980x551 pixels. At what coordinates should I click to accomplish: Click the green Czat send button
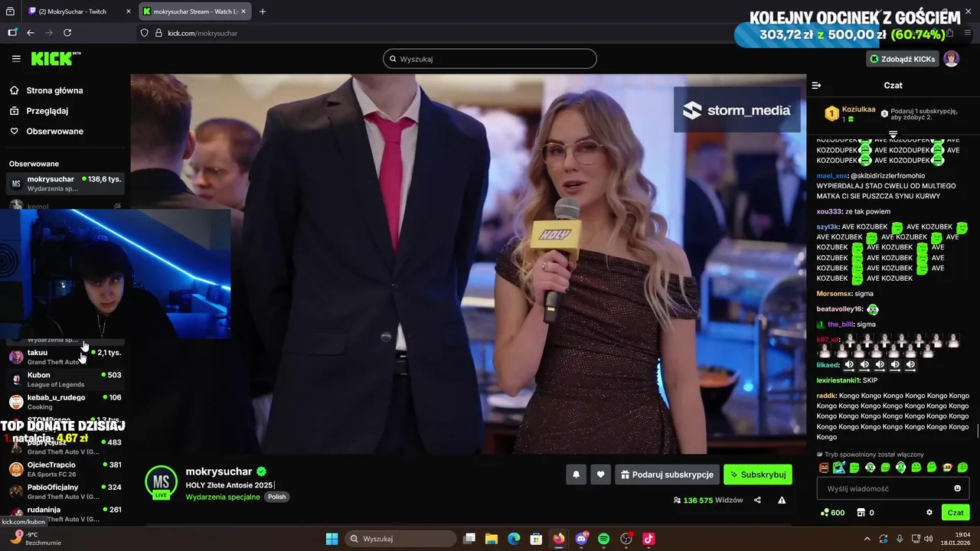coord(955,513)
